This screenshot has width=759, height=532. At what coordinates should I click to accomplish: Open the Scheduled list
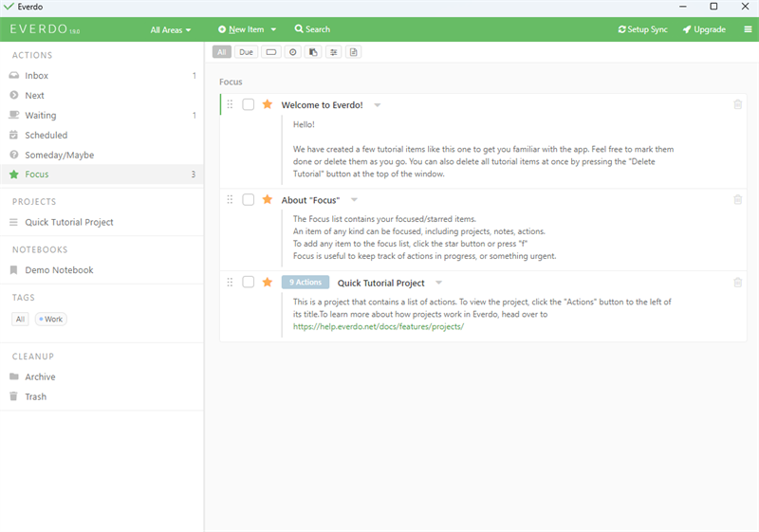[x=102, y=135]
